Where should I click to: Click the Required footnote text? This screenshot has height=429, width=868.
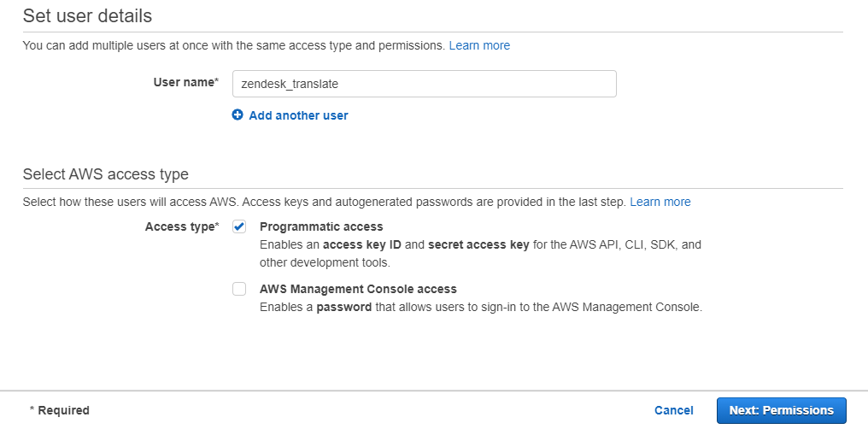(x=59, y=410)
